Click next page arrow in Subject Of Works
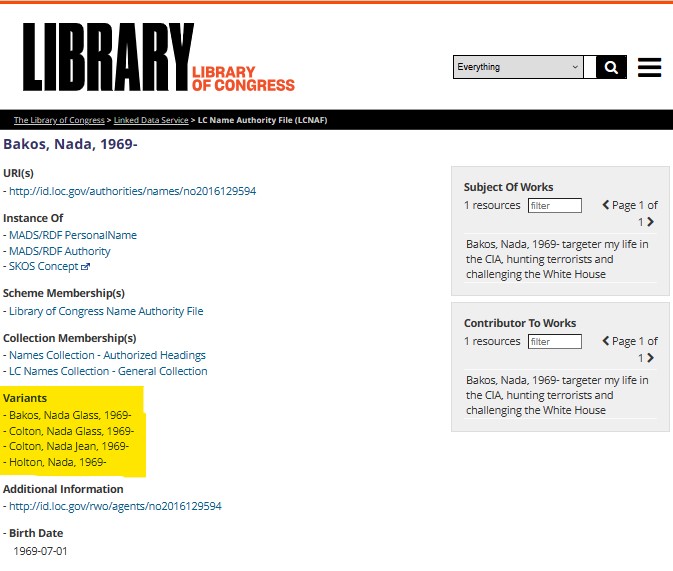 tap(651, 222)
